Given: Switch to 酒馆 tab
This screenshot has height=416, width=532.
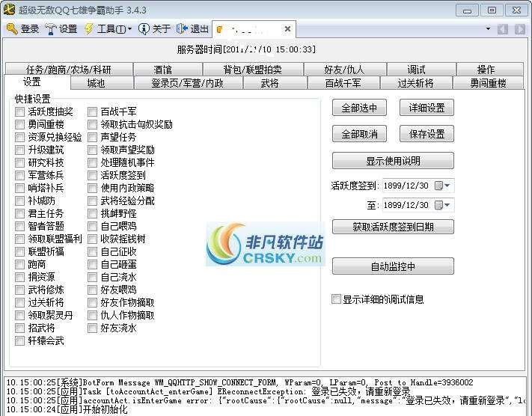Looking at the screenshot, I should 168,70.
